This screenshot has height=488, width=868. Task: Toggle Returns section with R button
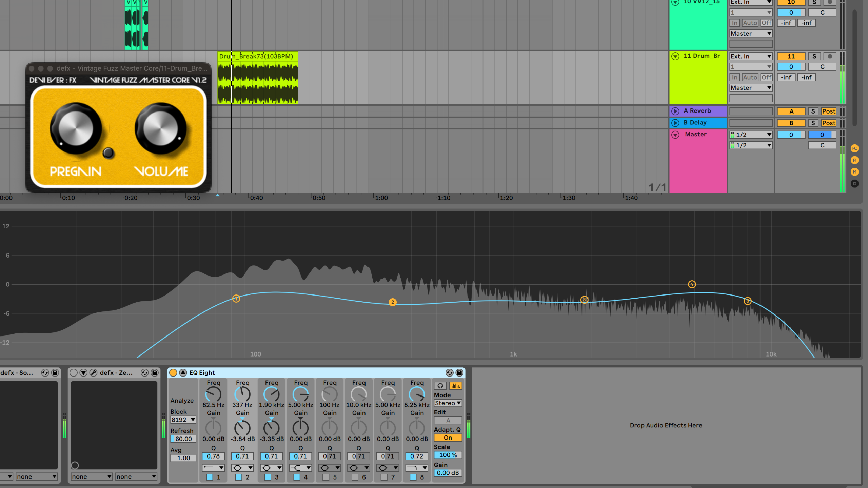[854, 160]
